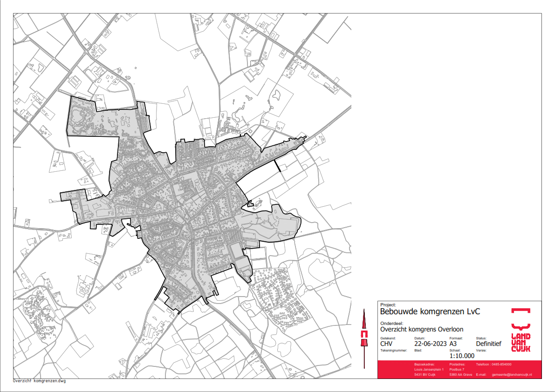Click the Versie field label

[481, 350]
